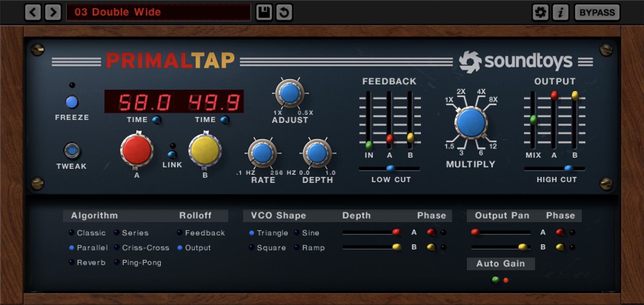Open the info 'i' icon
The image size is (644, 305).
(x=560, y=12)
